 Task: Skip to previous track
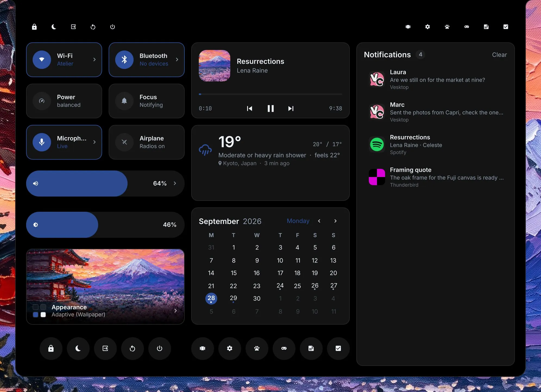[250, 109]
